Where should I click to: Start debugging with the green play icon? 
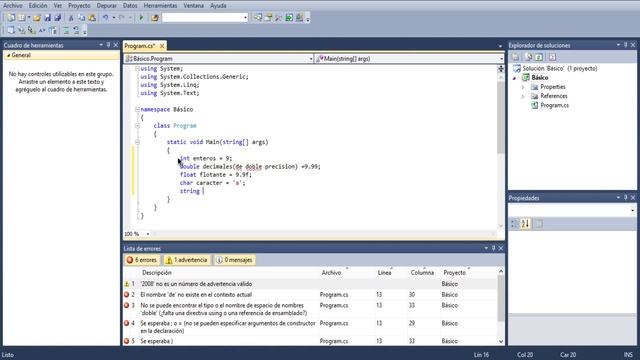pyautogui.click(x=141, y=18)
